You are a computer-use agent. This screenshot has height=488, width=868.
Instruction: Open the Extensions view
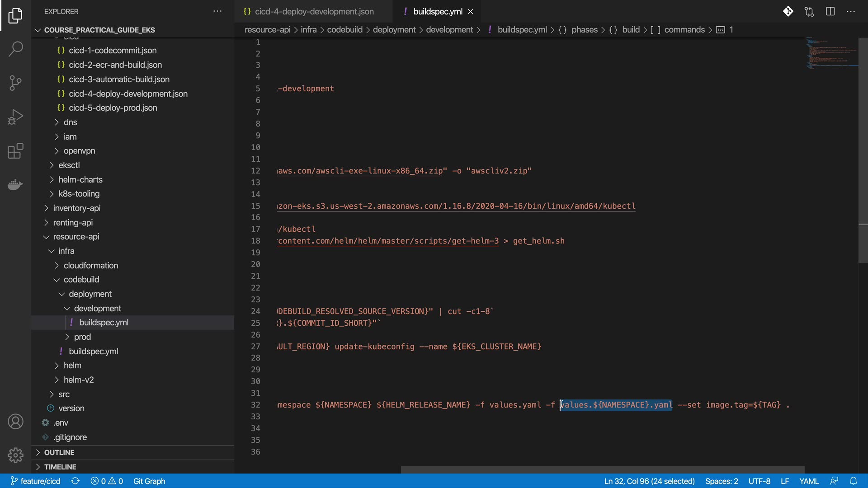pyautogui.click(x=15, y=151)
